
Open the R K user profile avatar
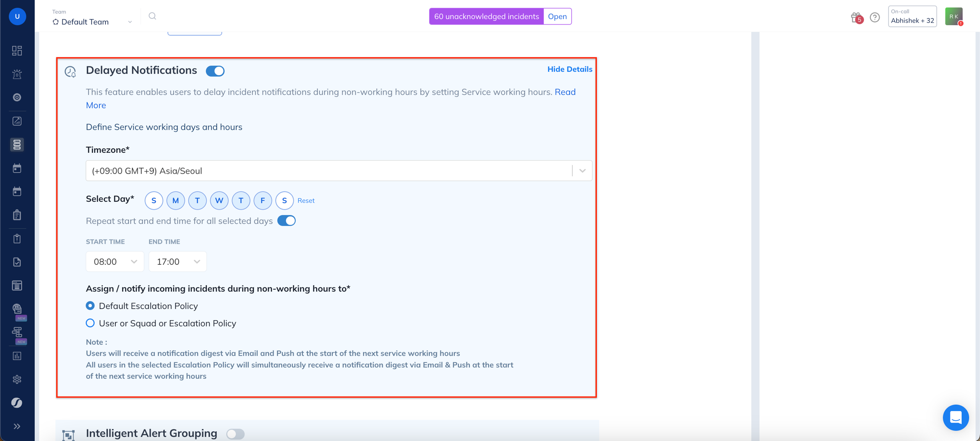coord(954,17)
